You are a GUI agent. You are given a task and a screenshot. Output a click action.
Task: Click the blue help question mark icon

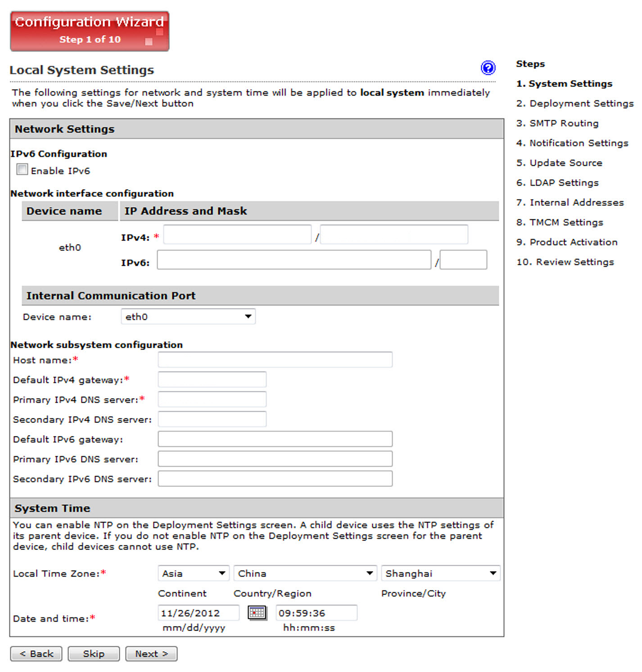click(x=488, y=68)
